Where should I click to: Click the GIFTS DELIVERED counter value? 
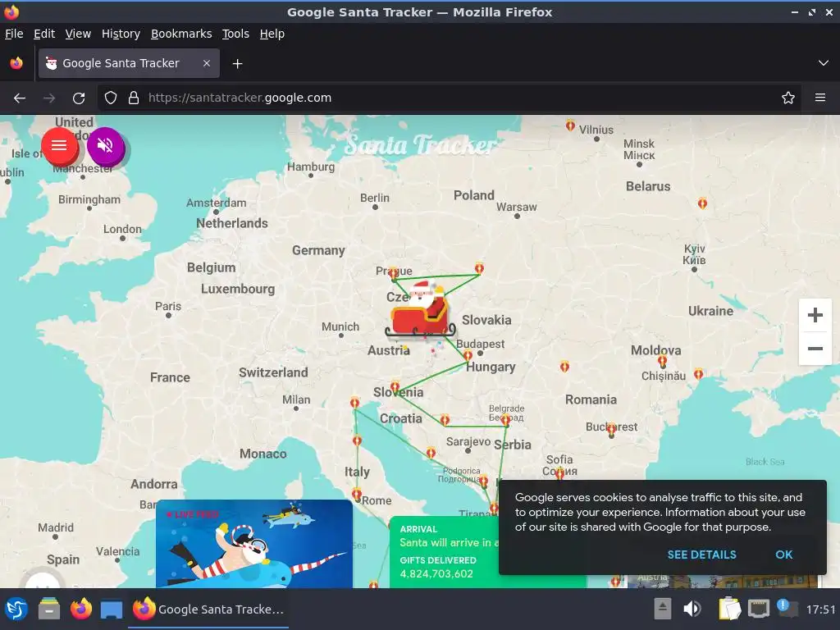436,573
